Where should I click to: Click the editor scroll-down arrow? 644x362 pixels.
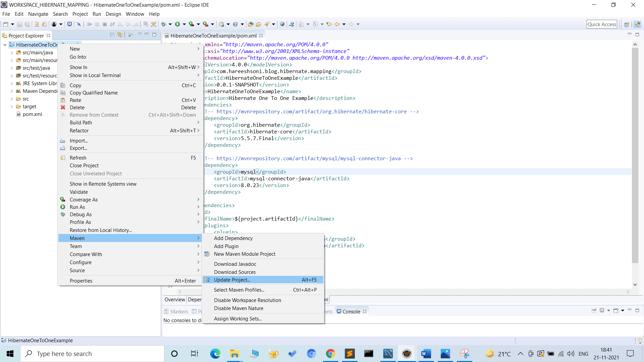pos(635,285)
